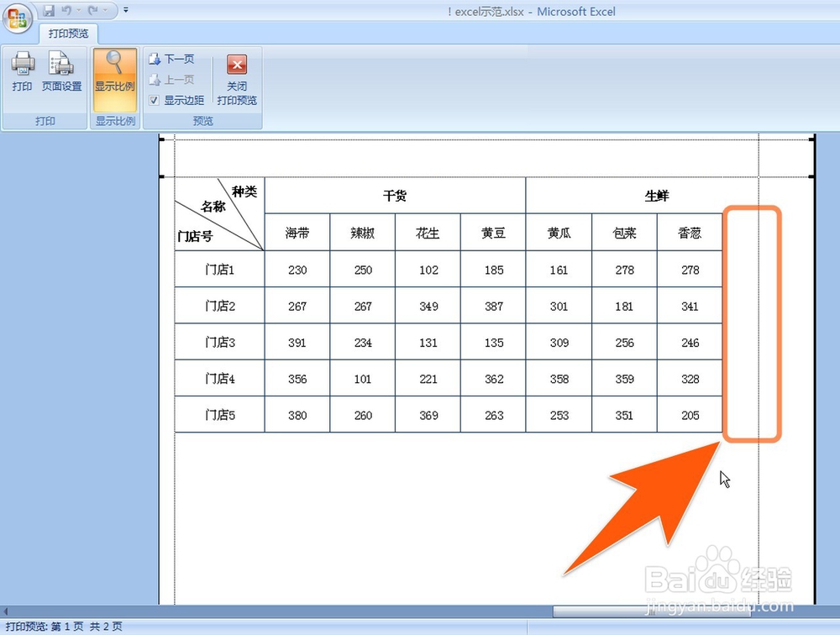Open 页面设置 page setup dialog
The height and width of the screenshot is (635, 840).
(x=61, y=71)
